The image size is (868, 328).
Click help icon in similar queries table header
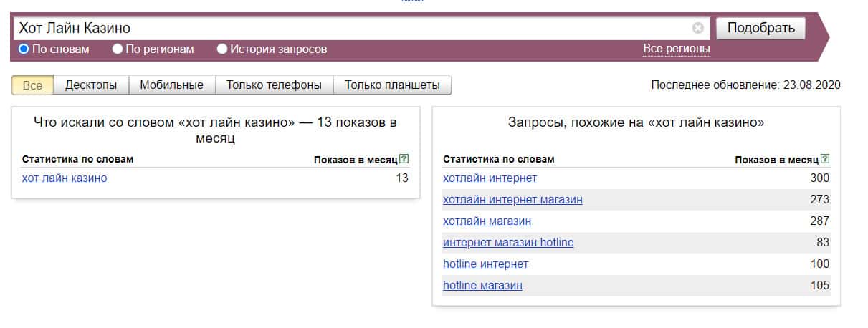pos(825,159)
